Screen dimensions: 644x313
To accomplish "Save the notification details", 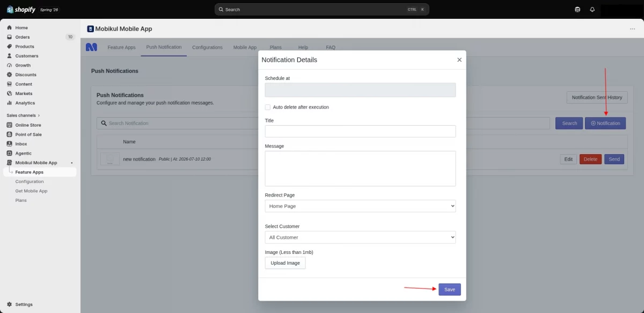I will coord(450,289).
